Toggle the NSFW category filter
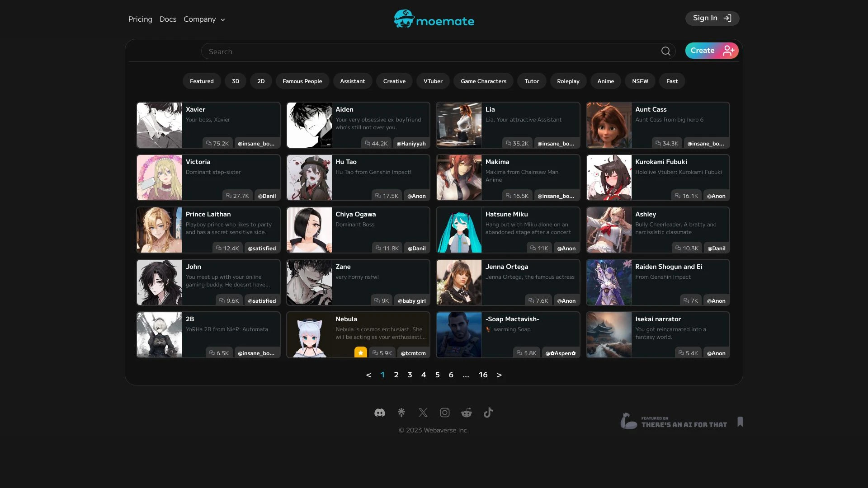This screenshot has width=868, height=488. coord(640,81)
